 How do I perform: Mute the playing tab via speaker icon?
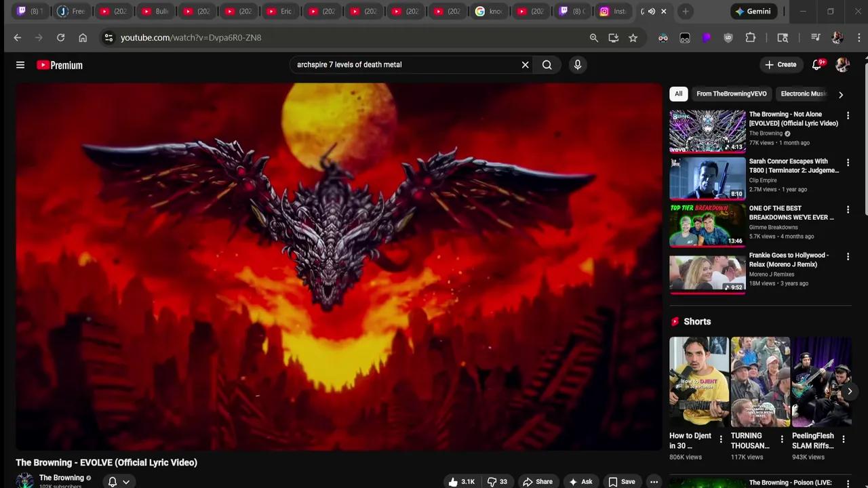click(x=652, y=12)
